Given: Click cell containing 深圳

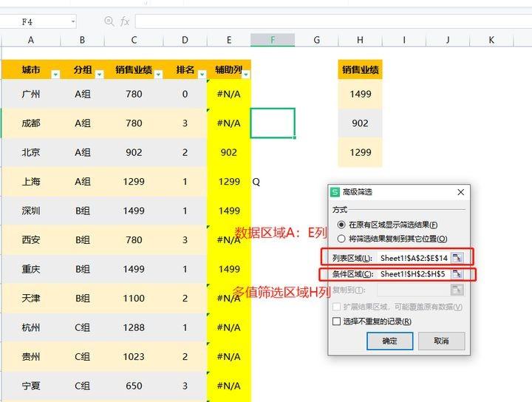Looking at the screenshot, I should click(x=31, y=211).
